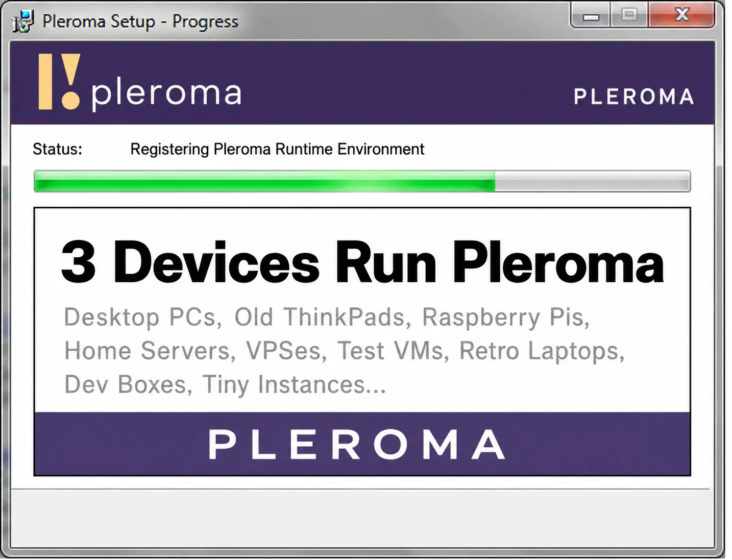Click the disabled maximize button

pyautogui.click(x=629, y=15)
